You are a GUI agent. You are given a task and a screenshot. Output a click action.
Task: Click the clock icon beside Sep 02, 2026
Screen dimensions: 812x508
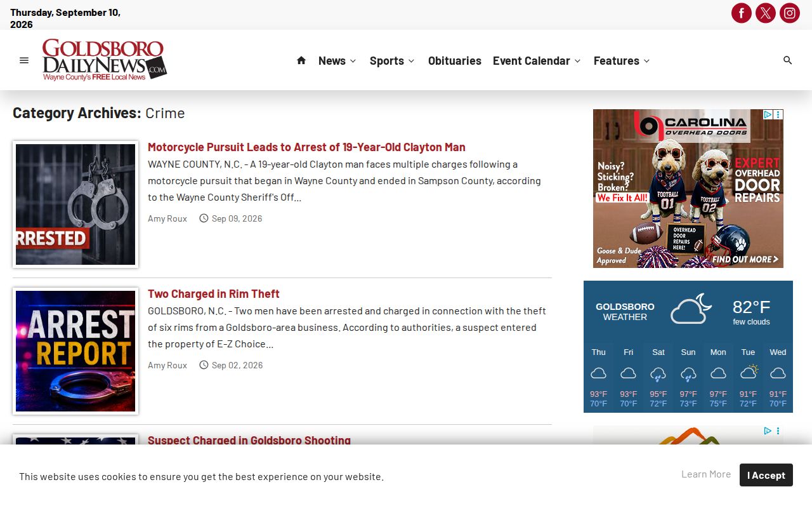(x=204, y=365)
